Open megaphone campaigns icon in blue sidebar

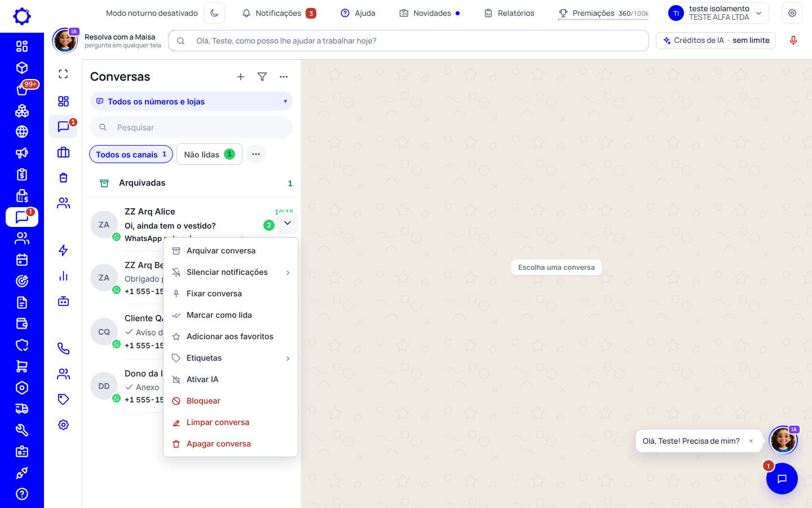22,153
